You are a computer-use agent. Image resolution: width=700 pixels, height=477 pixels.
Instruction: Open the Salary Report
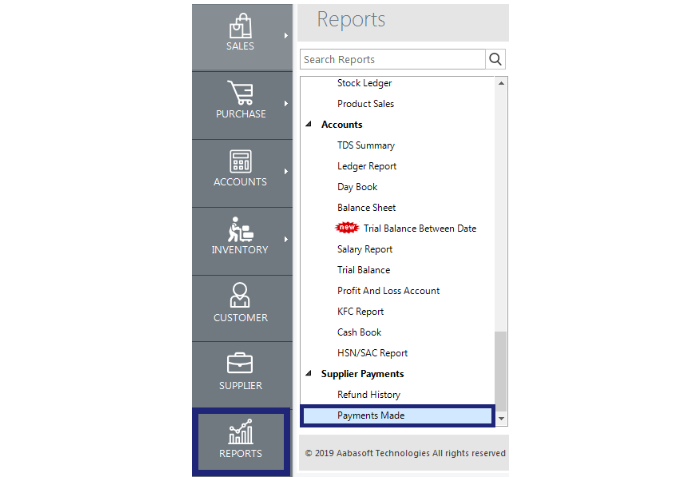[x=365, y=249]
